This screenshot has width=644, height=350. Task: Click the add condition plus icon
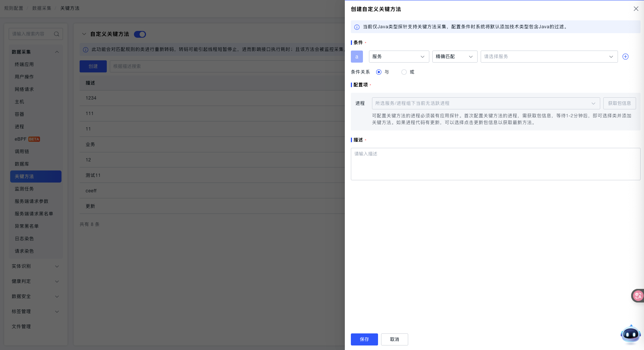click(625, 57)
